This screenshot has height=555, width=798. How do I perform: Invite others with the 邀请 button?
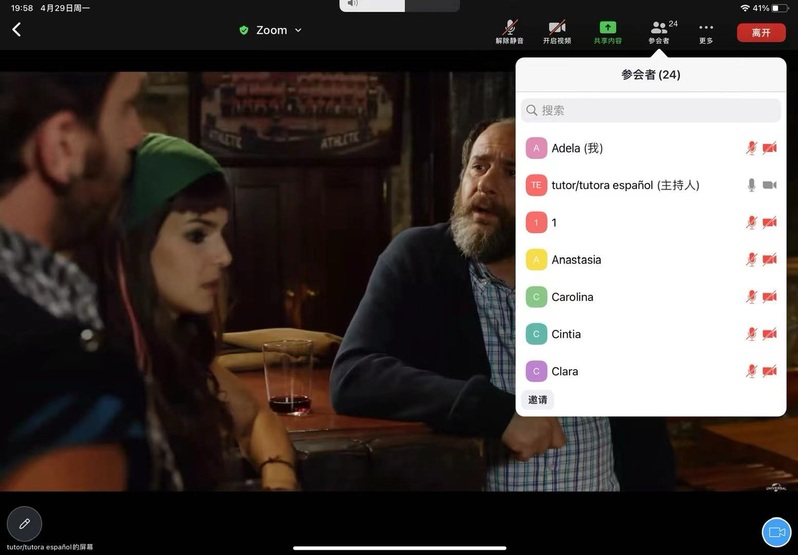(x=537, y=400)
